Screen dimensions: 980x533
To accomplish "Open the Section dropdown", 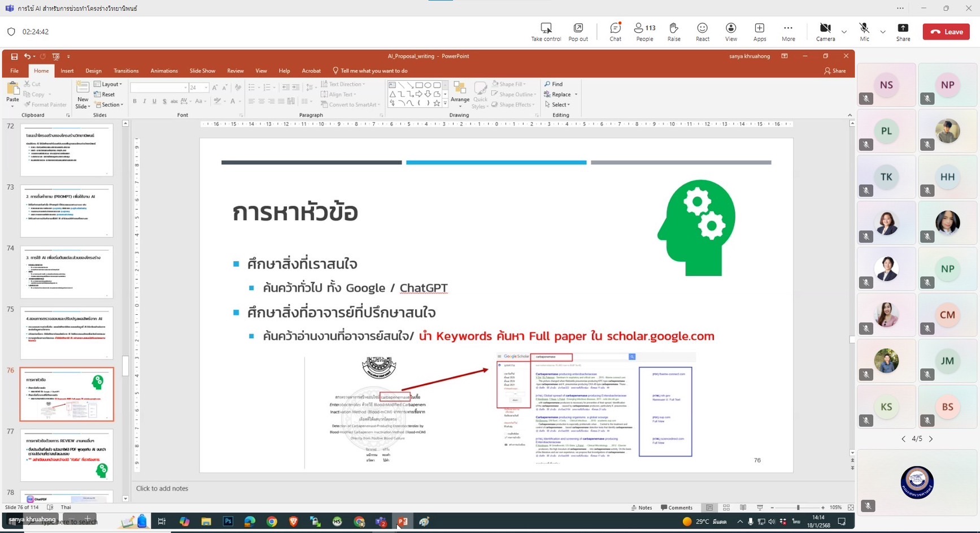I will click(x=108, y=105).
